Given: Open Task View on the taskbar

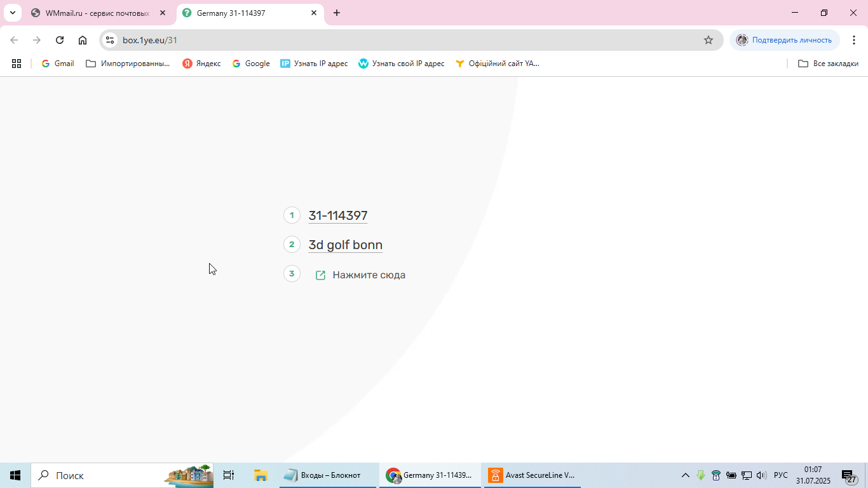Looking at the screenshot, I should click(229, 475).
